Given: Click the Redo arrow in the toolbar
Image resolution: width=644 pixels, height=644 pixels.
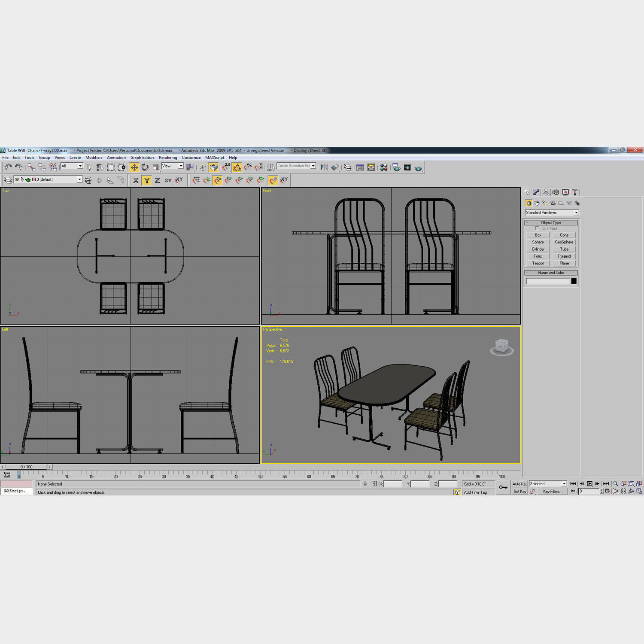Looking at the screenshot, I should tap(18, 167).
